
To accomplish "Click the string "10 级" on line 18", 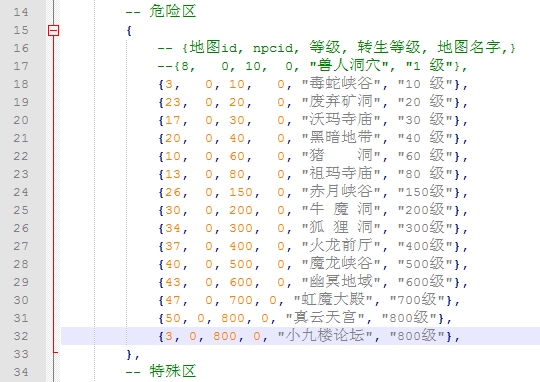I will pyautogui.click(x=425, y=84).
